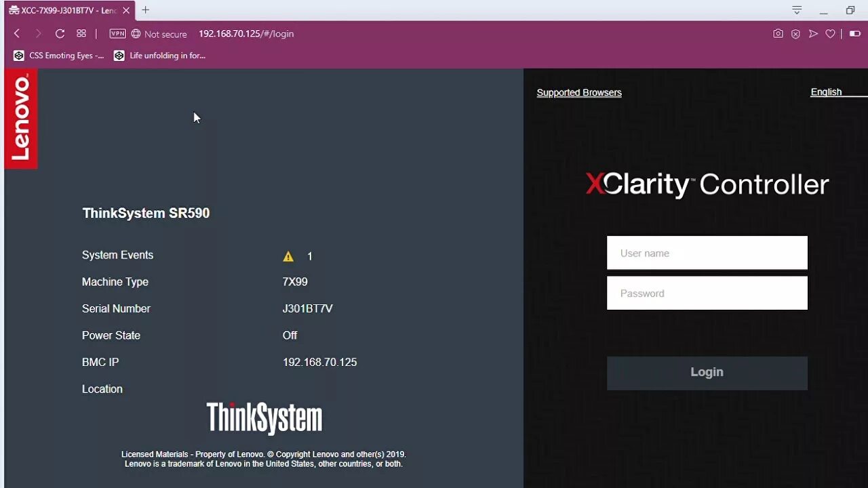Image resolution: width=868 pixels, height=488 pixels.
Task: Click the ThinkSystem SR590 heading
Action: (146, 213)
